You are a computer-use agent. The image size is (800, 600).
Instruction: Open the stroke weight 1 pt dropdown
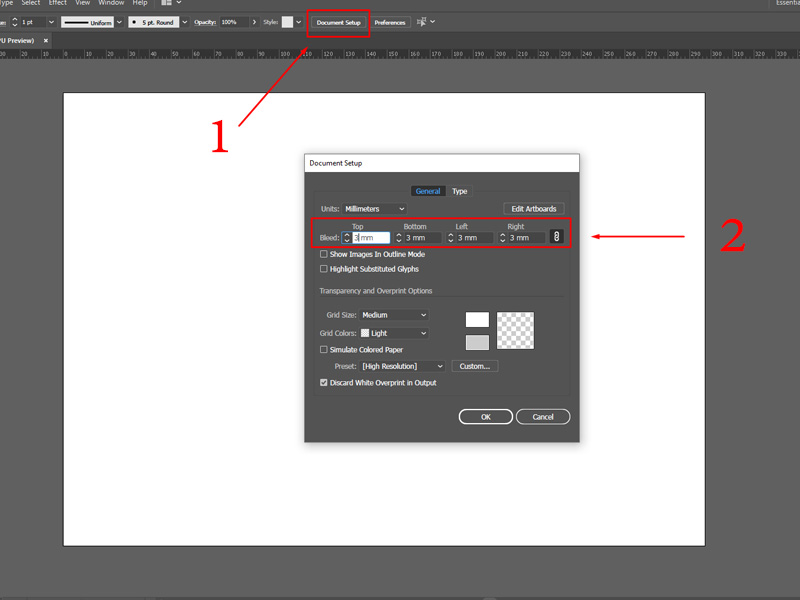pyautogui.click(x=51, y=22)
